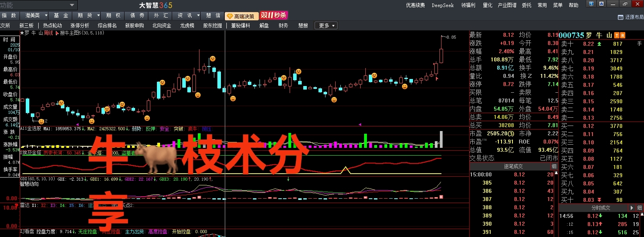Open 综合排名 link
This screenshot has width=644, height=237.
click(107, 25)
